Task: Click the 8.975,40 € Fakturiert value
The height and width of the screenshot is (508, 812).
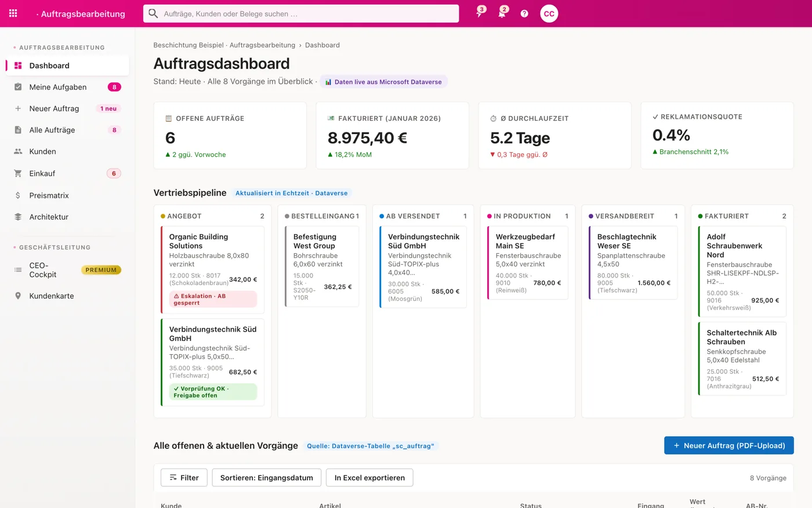Action: 367,138
